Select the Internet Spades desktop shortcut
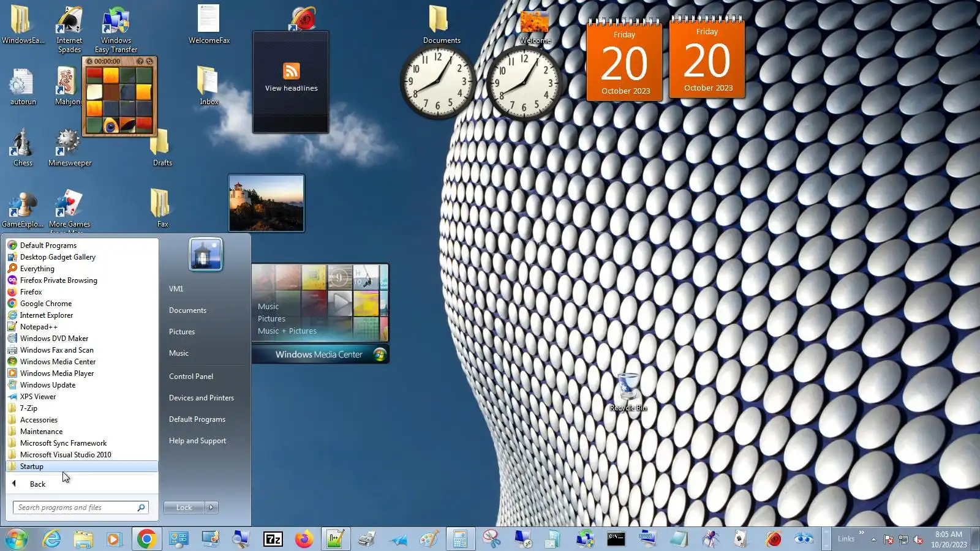980x551 pixels. (x=69, y=29)
